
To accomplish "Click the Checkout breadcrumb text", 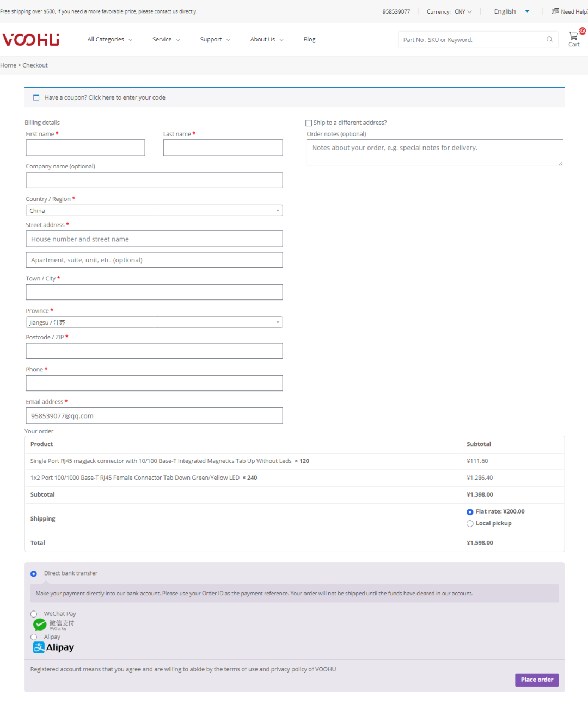I will [x=35, y=65].
